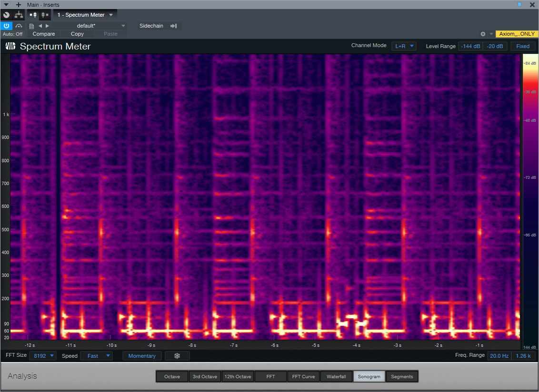This screenshot has height=392, width=539.
Task: Pin the plugin window
Action: (x=519, y=4)
